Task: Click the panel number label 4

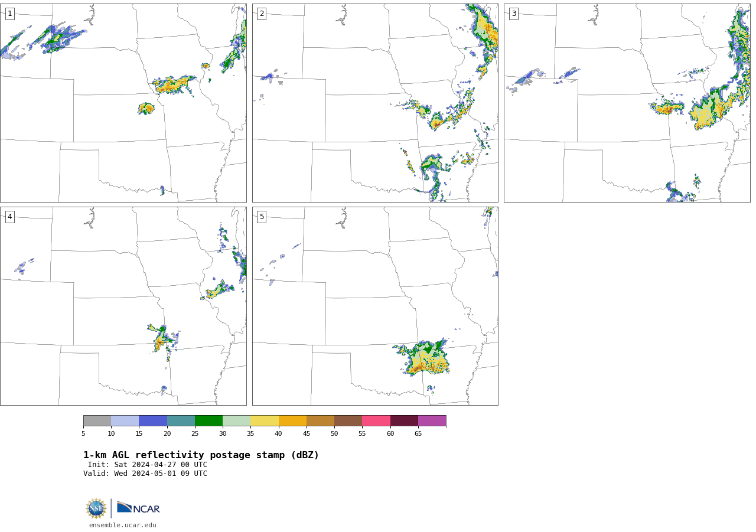Action: 9,217
